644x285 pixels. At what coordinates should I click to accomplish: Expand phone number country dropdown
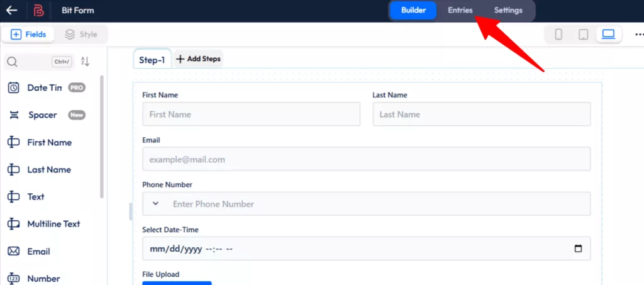pos(155,204)
